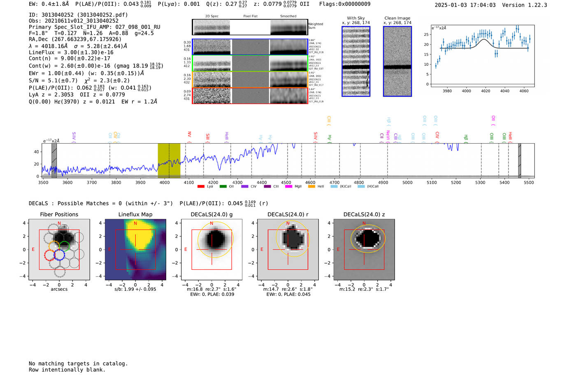Click the red NV line marker label

coord(189,136)
